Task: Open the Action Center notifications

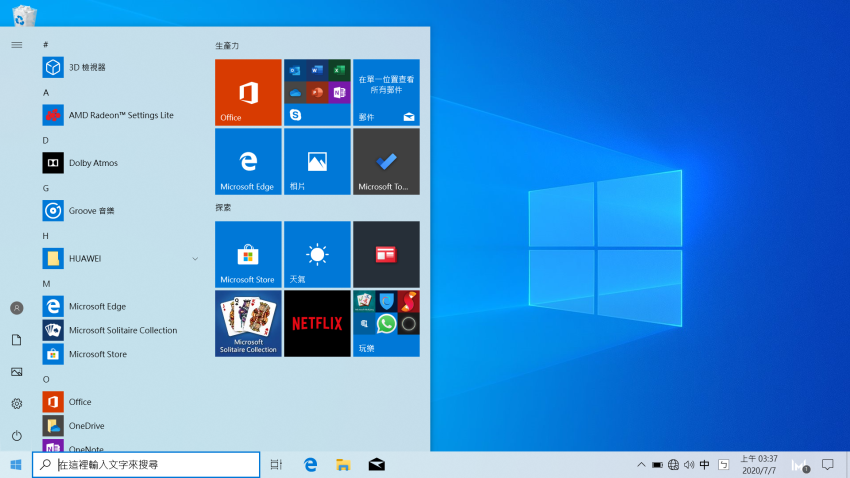Action: coord(827,464)
